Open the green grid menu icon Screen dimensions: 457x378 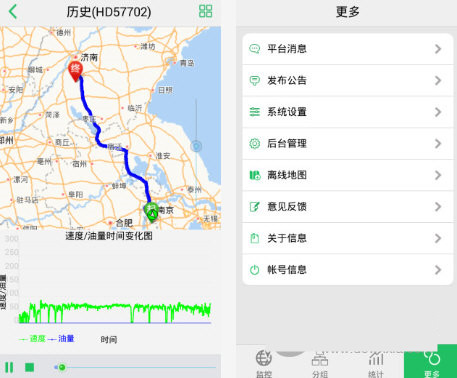point(205,11)
